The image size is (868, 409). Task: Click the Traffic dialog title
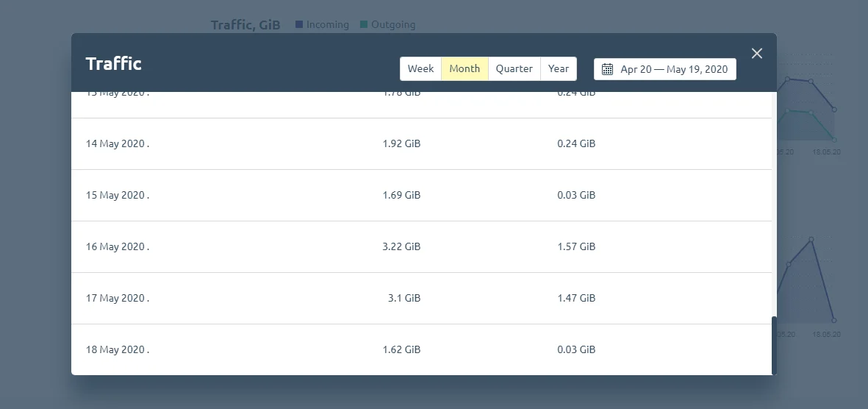coord(113,64)
